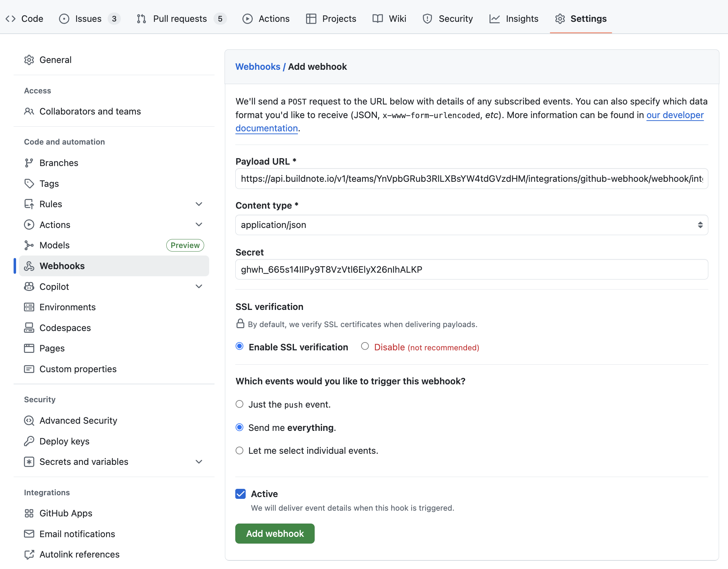Click the Actions play icon in top nav
This screenshot has width=728, height=569.
247,19
